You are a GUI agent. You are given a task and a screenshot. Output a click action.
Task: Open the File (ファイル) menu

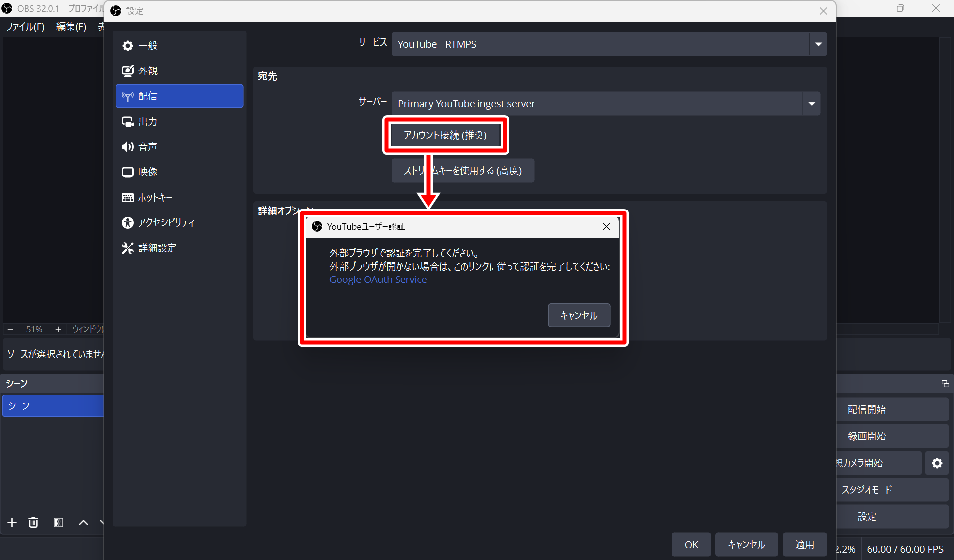25,27
